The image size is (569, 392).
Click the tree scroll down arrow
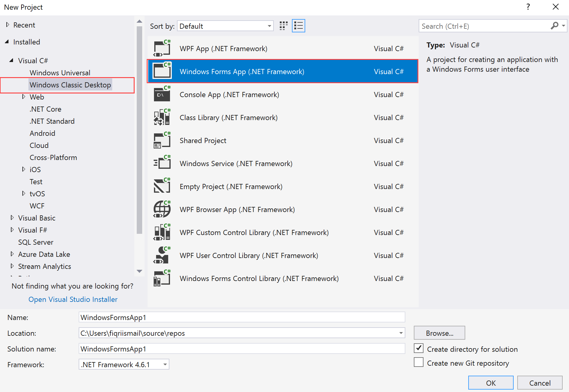(139, 271)
